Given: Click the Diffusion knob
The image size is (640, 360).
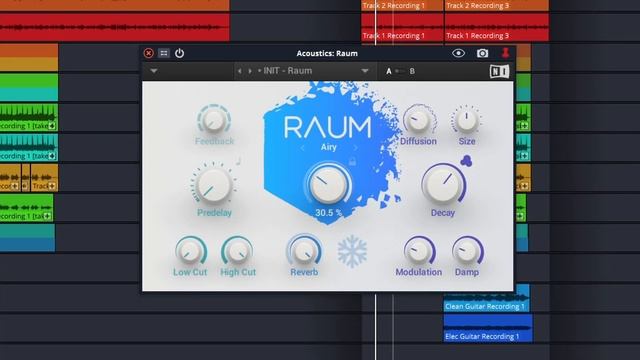Looking at the screenshot, I should (419, 120).
